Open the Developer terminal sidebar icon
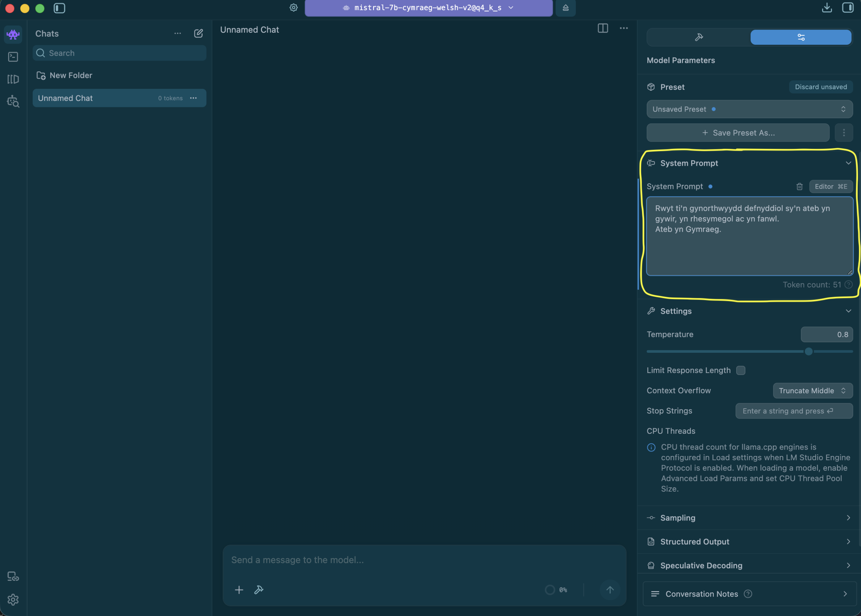Image resolution: width=861 pixels, height=616 pixels. pos(13,57)
